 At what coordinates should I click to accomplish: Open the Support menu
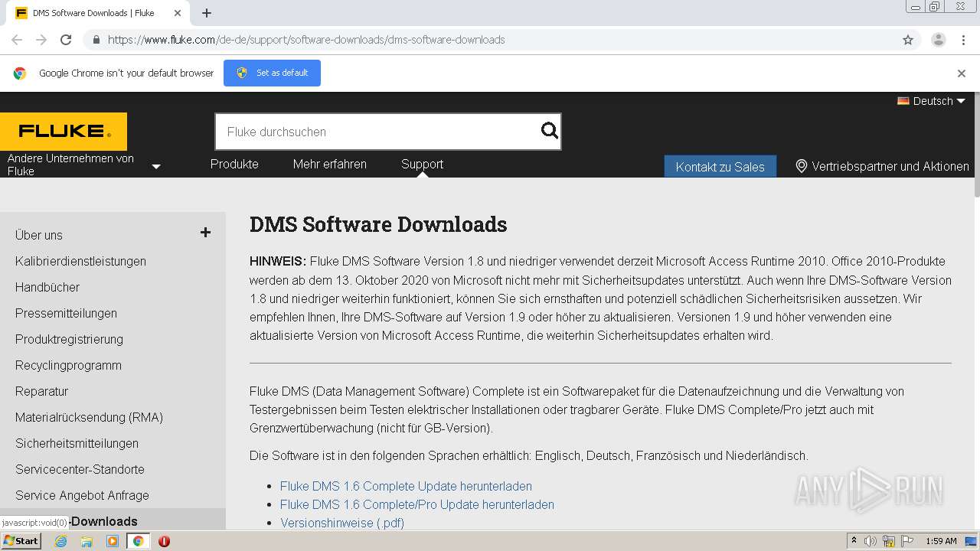click(422, 165)
